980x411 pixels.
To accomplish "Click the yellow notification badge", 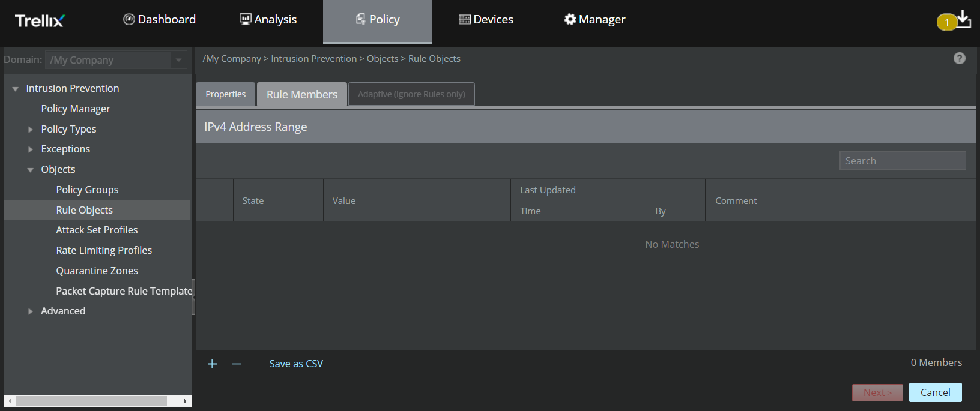I will point(947,22).
